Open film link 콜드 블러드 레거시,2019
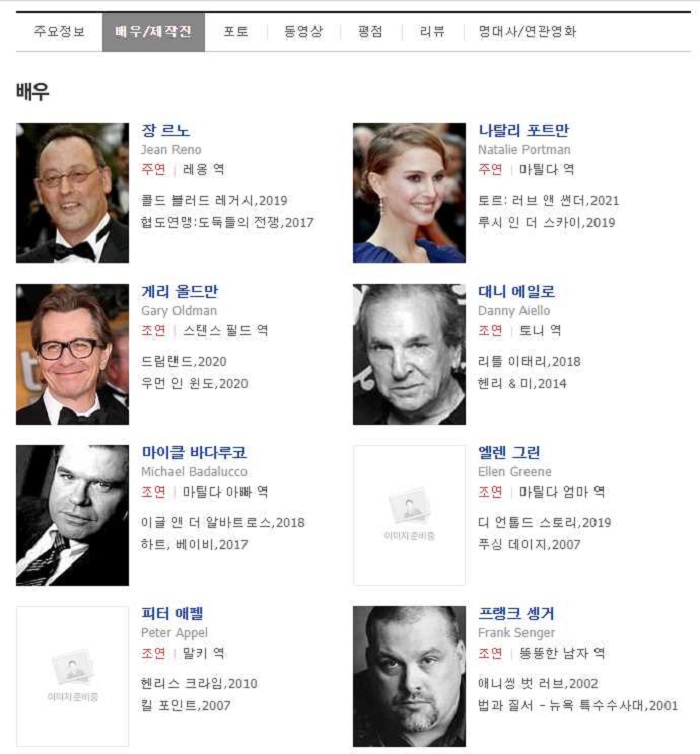This screenshot has height=754, width=700. click(x=214, y=201)
